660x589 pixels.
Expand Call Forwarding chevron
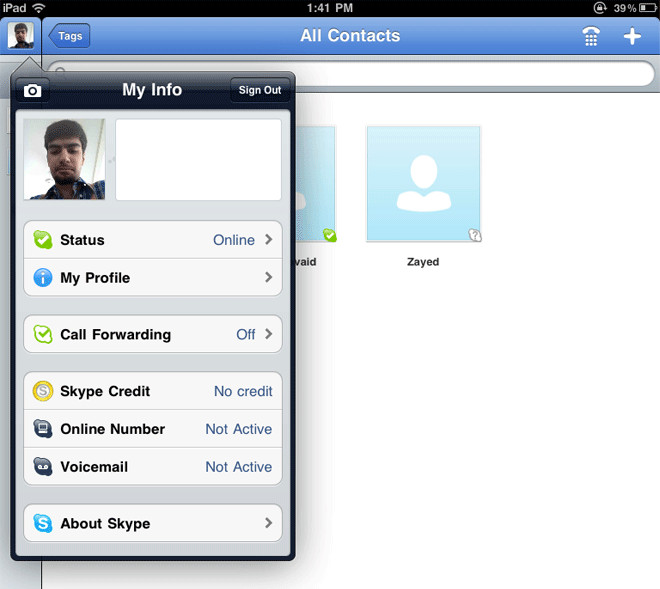click(x=269, y=334)
